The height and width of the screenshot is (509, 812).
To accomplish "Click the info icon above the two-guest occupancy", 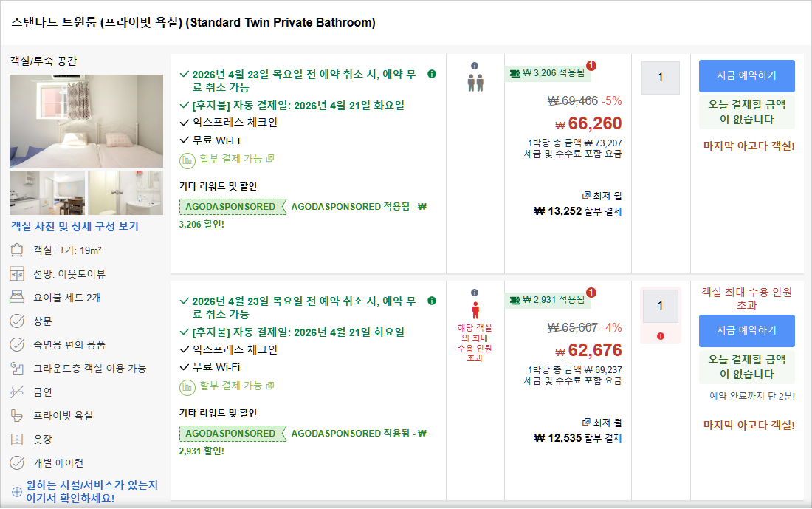I will [x=475, y=66].
